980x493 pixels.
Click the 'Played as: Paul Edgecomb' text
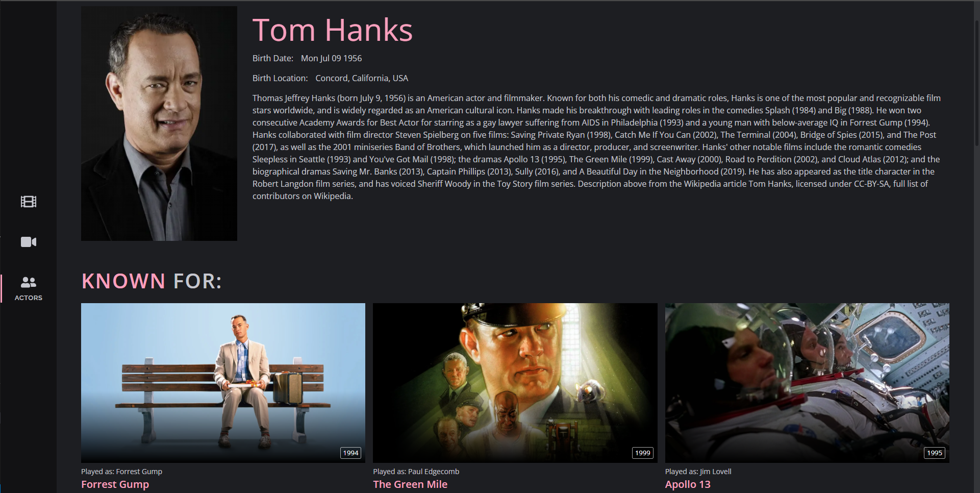[x=416, y=472]
